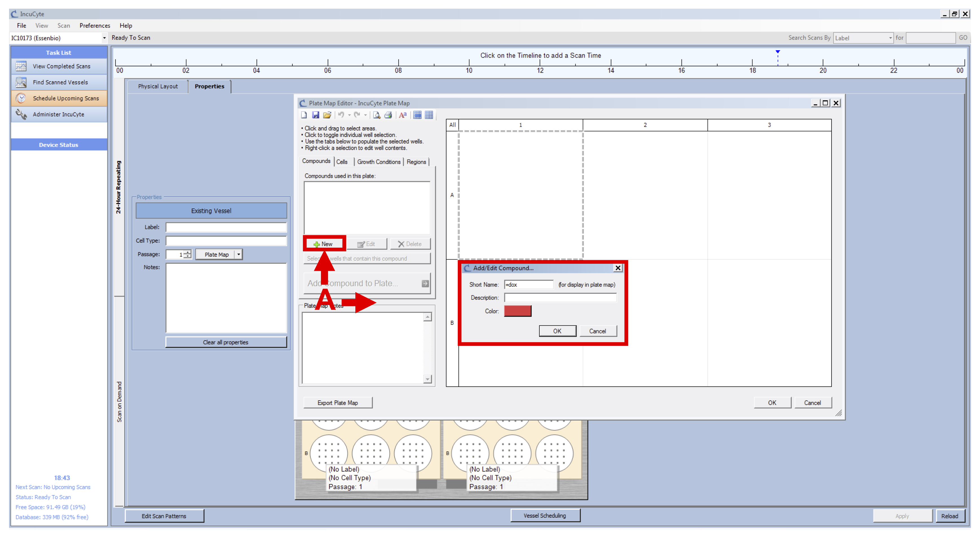The height and width of the screenshot is (534, 980).
Task: Switch to the Physical Layout tab
Action: click(158, 86)
